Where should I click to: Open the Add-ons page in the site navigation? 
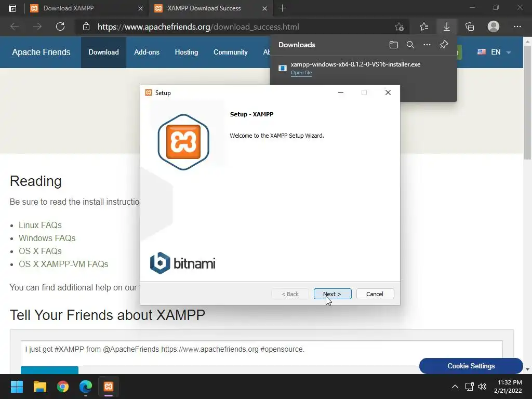(x=147, y=52)
